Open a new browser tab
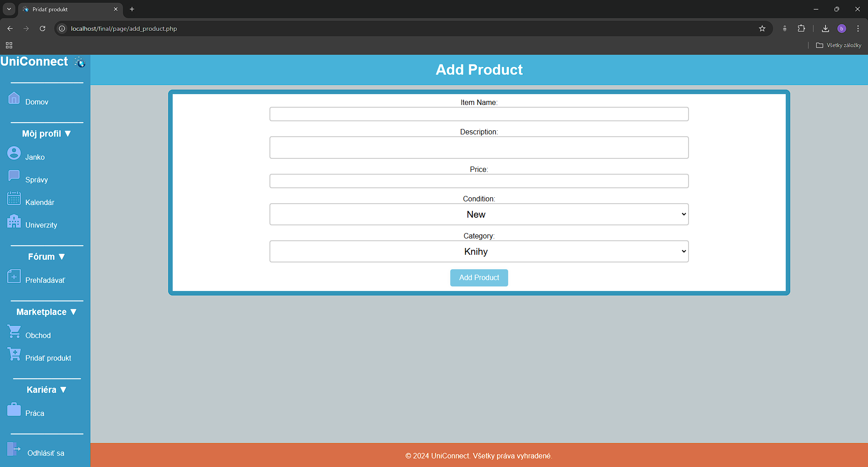The image size is (868, 467). point(132,9)
